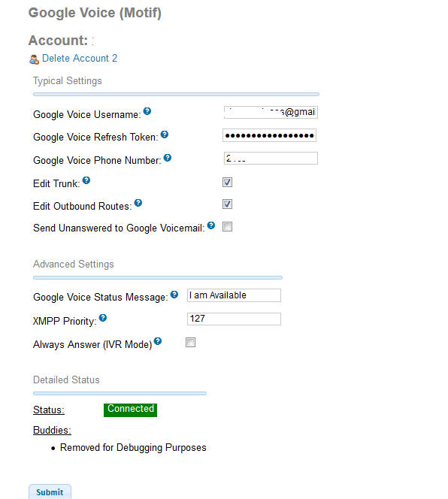Check Always Answer IVR Mode box
This screenshot has height=499, width=448.
pos(190,343)
